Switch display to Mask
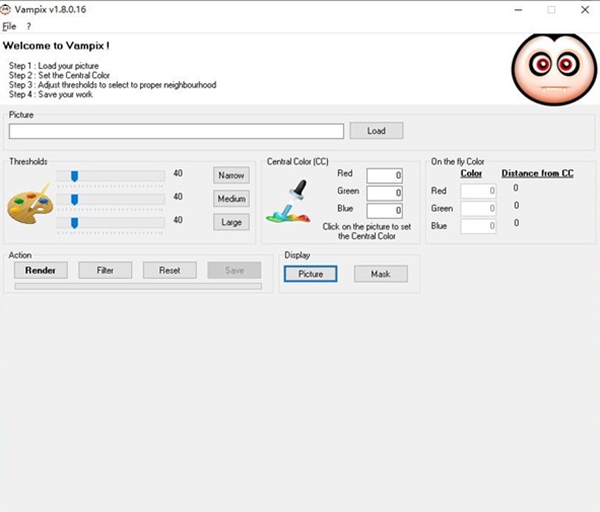 coord(380,274)
